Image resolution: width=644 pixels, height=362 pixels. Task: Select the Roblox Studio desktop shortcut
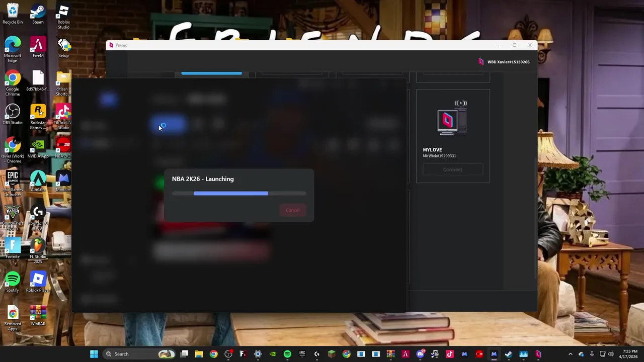point(63,17)
